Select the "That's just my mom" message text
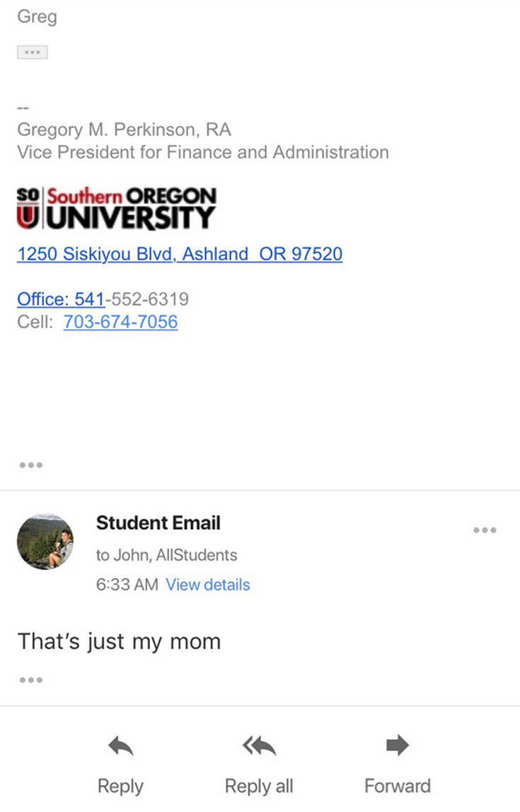520x812 pixels. (x=119, y=642)
